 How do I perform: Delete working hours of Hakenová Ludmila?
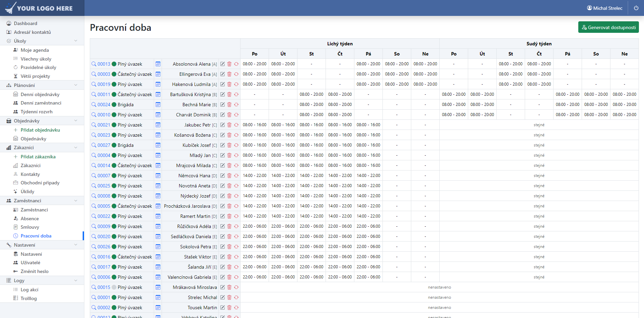pyautogui.click(x=229, y=84)
